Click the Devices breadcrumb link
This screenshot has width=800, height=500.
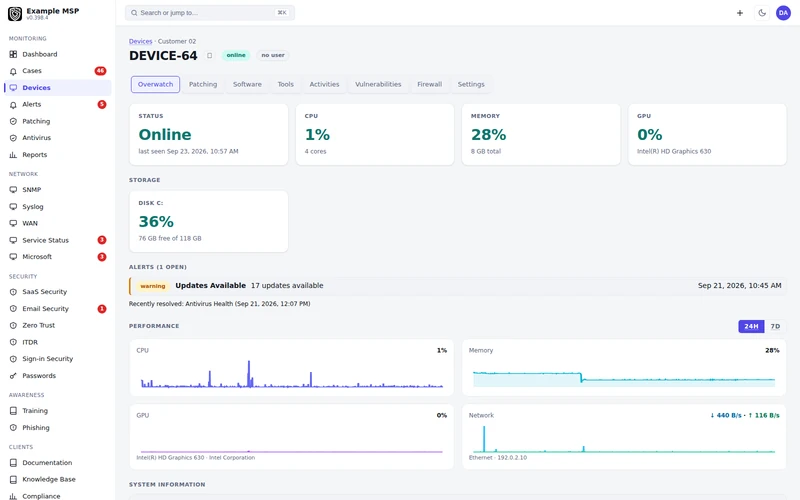(x=140, y=41)
